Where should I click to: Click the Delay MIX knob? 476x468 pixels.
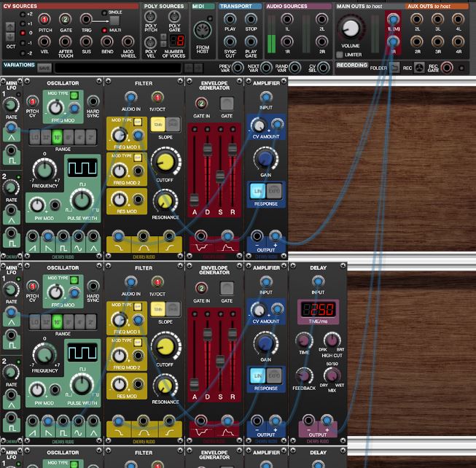(x=332, y=375)
